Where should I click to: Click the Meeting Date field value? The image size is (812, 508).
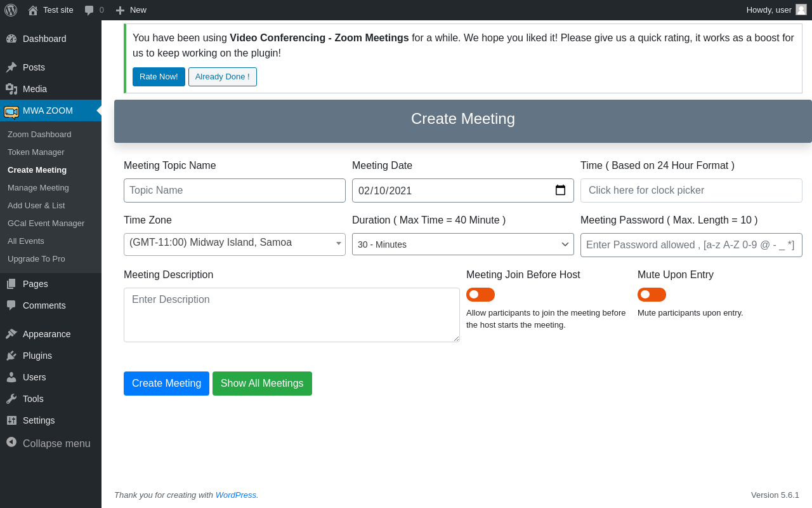pyautogui.click(x=385, y=190)
